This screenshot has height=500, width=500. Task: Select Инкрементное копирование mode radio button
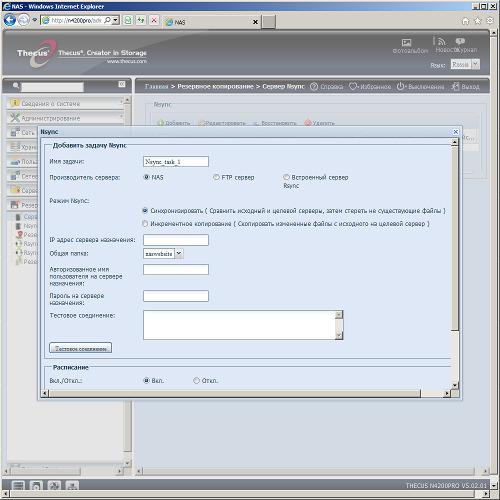(145, 224)
